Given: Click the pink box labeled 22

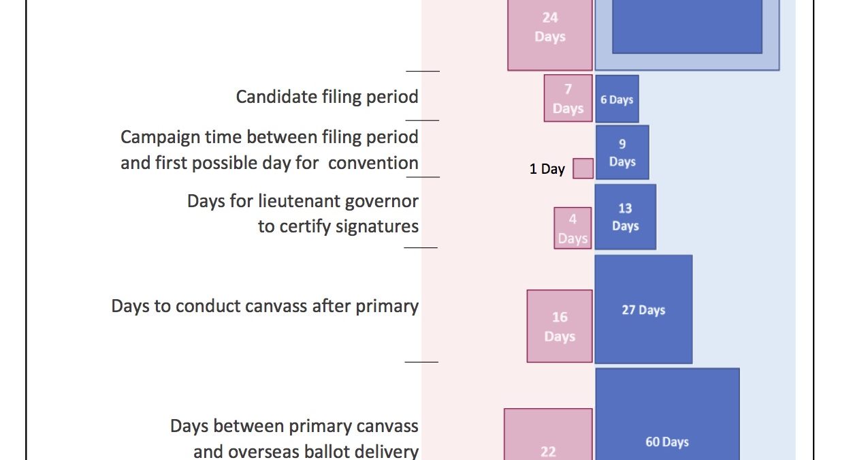Looking at the screenshot, I should [x=548, y=436].
